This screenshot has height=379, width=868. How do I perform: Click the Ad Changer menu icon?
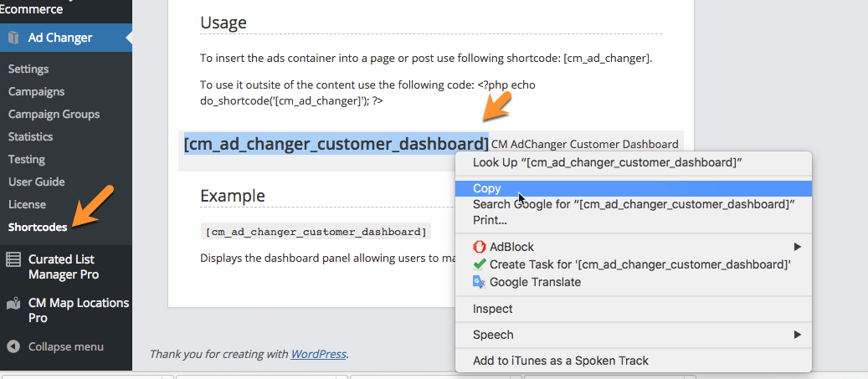click(13, 37)
